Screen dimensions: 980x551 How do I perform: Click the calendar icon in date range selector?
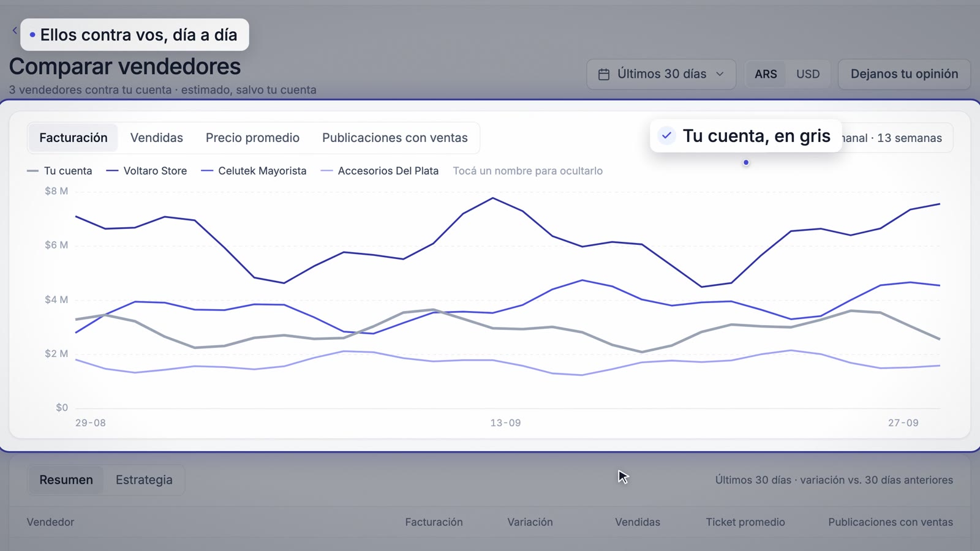(604, 74)
